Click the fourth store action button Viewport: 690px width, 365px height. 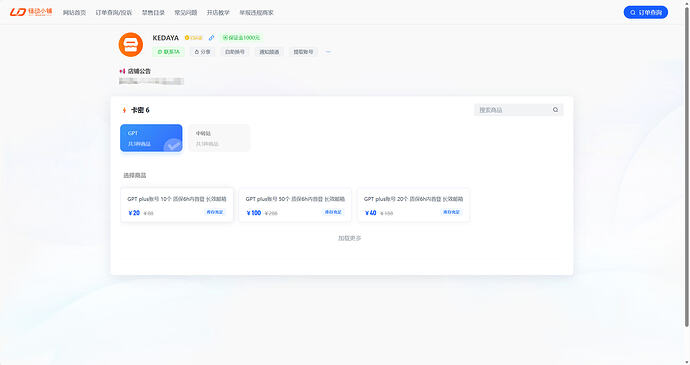[269, 52]
